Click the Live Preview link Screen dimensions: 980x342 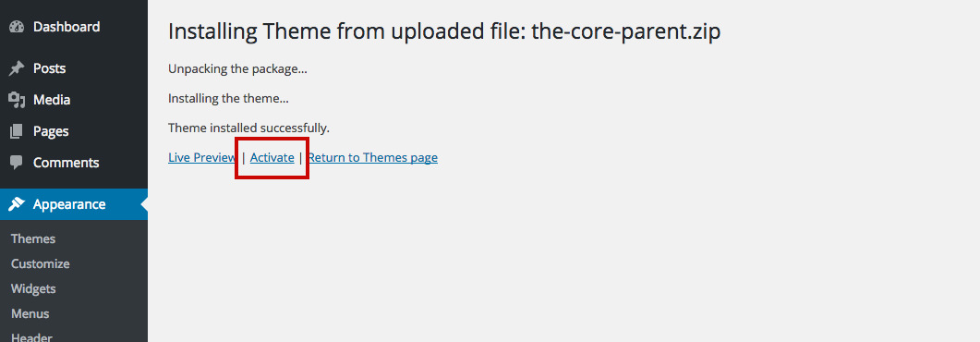[202, 157]
